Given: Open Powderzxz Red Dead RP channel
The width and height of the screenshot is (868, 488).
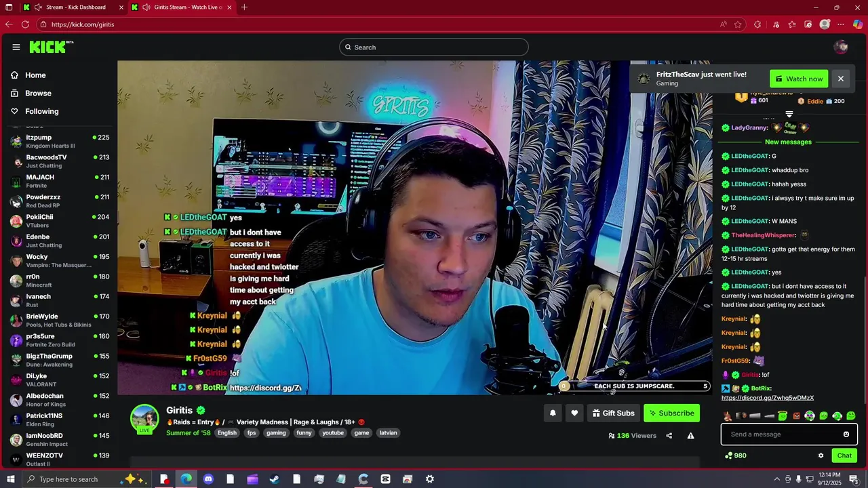Looking at the screenshot, I should [x=60, y=201].
